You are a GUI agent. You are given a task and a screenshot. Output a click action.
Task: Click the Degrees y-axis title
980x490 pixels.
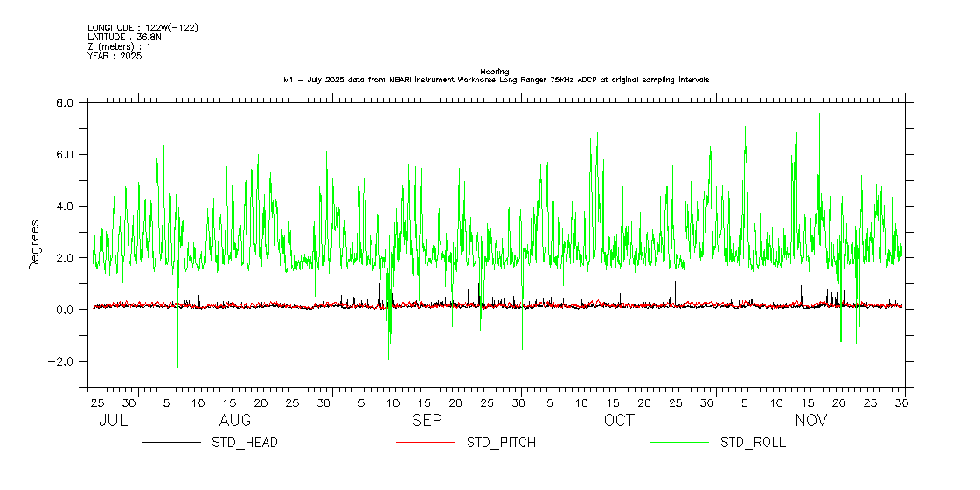click(x=35, y=244)
